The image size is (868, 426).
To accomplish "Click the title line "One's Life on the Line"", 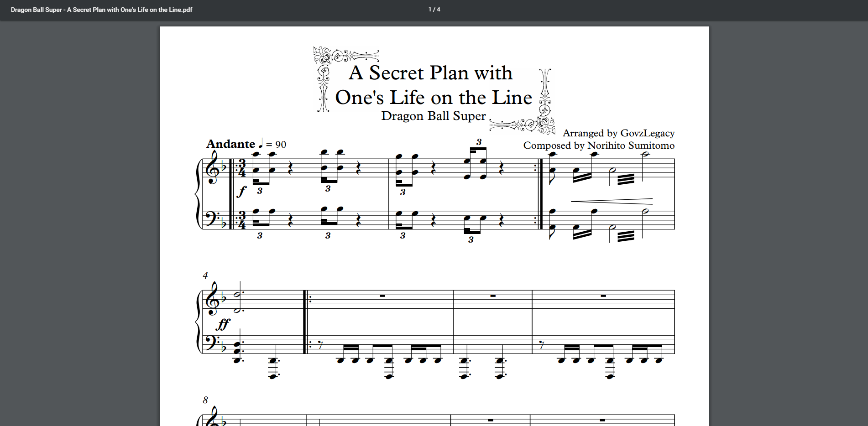I will [434, 98].
